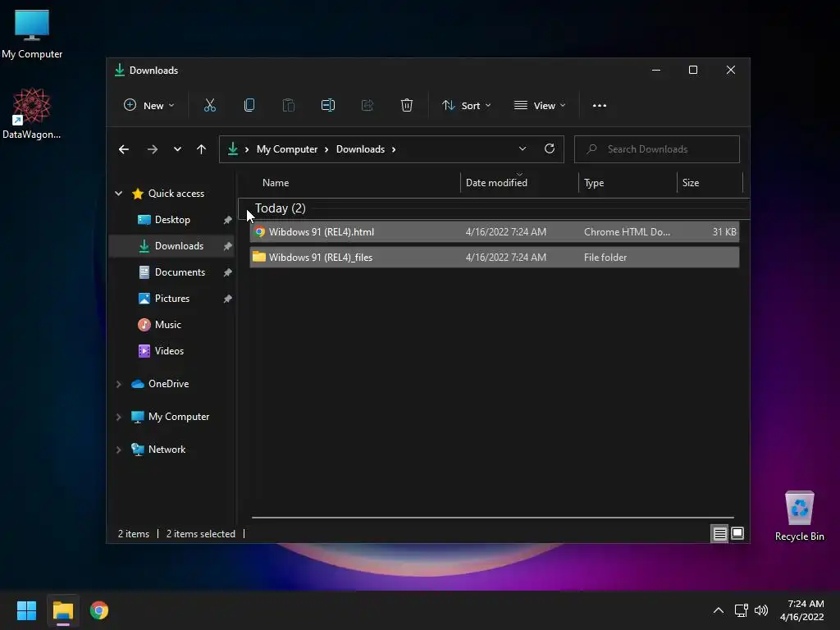Click Downloads breadcrumb in address bar

(x=361, y=149)
